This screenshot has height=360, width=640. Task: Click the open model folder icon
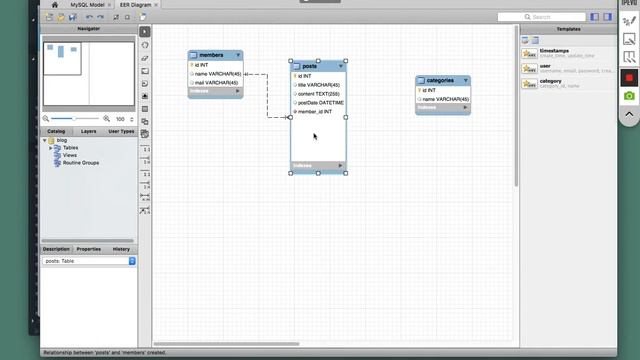61,17
